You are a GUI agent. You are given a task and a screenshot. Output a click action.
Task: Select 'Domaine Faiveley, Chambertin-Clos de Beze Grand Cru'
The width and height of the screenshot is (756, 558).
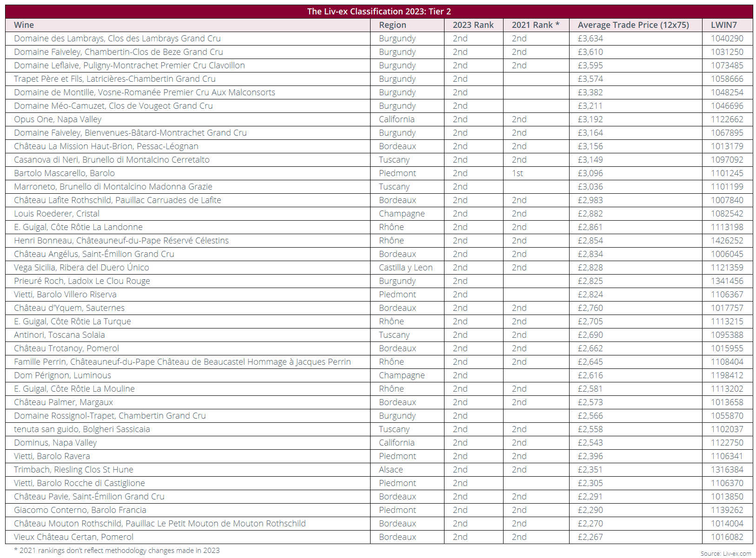coord(119,52)
